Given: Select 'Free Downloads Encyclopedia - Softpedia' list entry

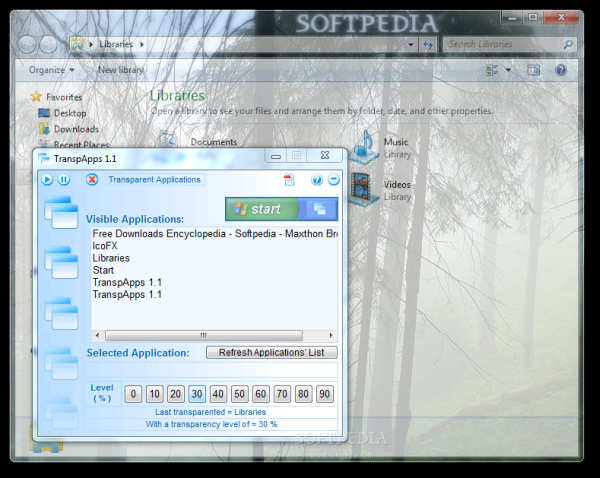Looking at the screenshot, I should [214, 233].
